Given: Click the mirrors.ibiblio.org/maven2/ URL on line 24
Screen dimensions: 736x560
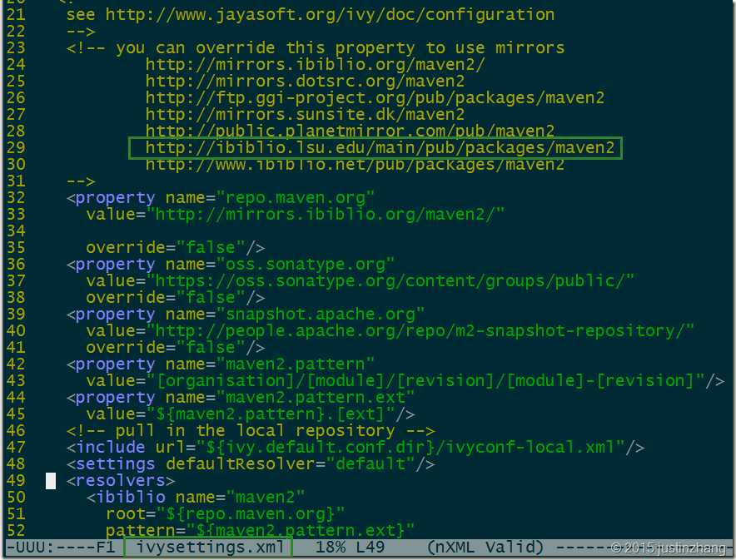Looking at the screenshot, I should (x=315, y=64).
